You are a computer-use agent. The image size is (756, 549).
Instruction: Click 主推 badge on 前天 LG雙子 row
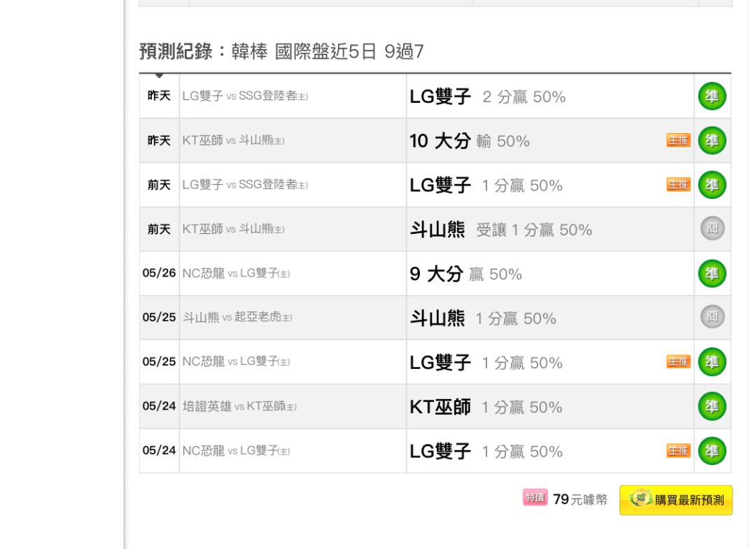[x=678, y=185]
